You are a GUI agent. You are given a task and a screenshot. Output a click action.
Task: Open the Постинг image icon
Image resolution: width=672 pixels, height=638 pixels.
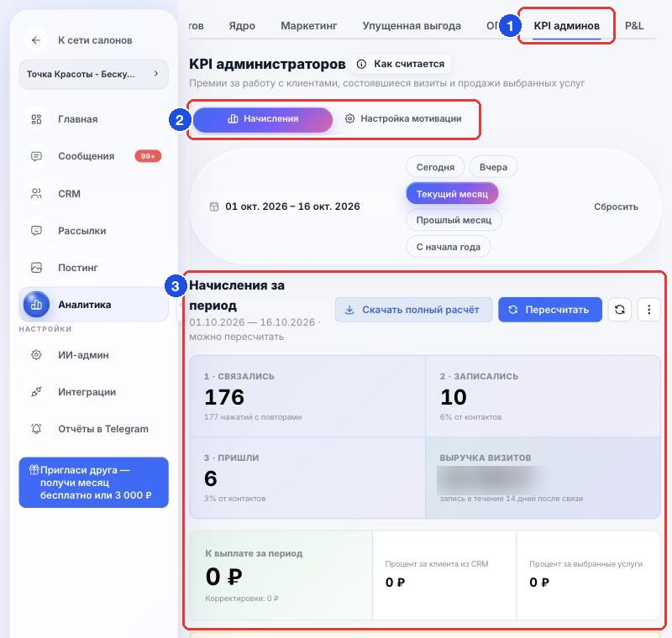click(36, 268)
